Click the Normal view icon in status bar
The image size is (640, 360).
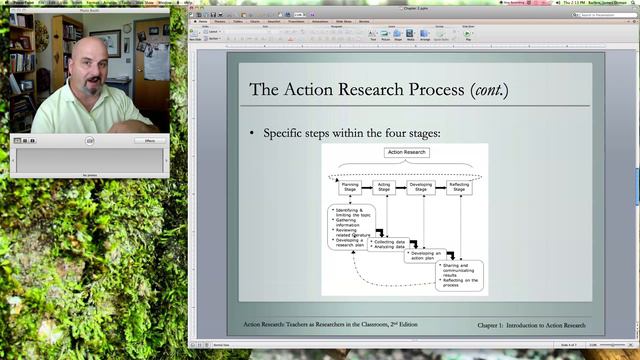click(193, 345)
